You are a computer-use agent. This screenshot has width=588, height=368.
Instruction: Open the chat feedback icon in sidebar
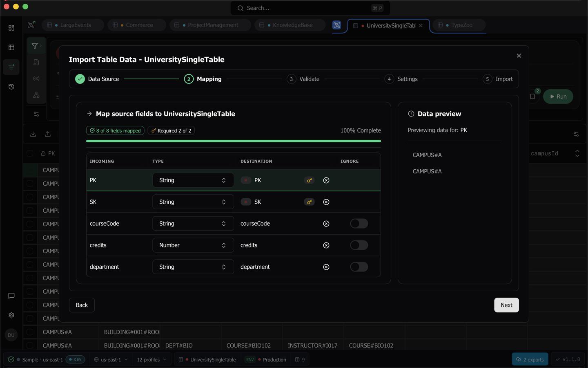click(x=11, y=296)
